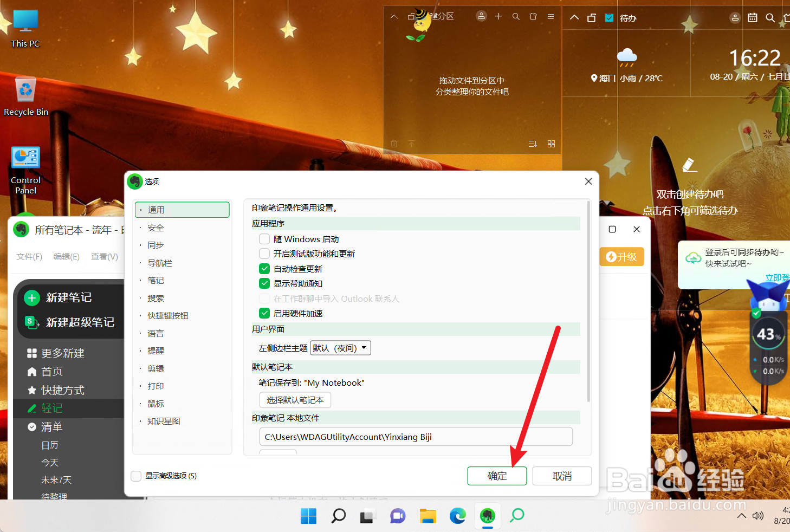The height and width of the screenshot is (532, 790).
Task: Close the 选项 dialog
Action: coord(588,181)
